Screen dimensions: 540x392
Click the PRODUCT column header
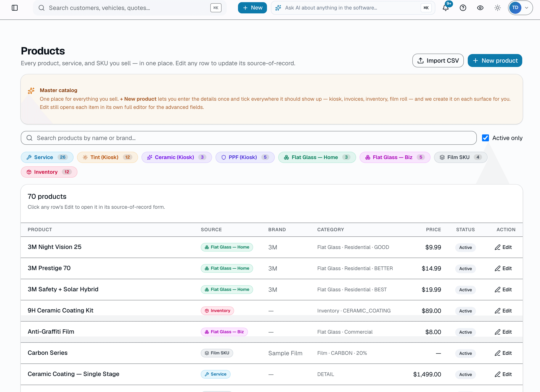pyautogui.click(x=40, y=229)
